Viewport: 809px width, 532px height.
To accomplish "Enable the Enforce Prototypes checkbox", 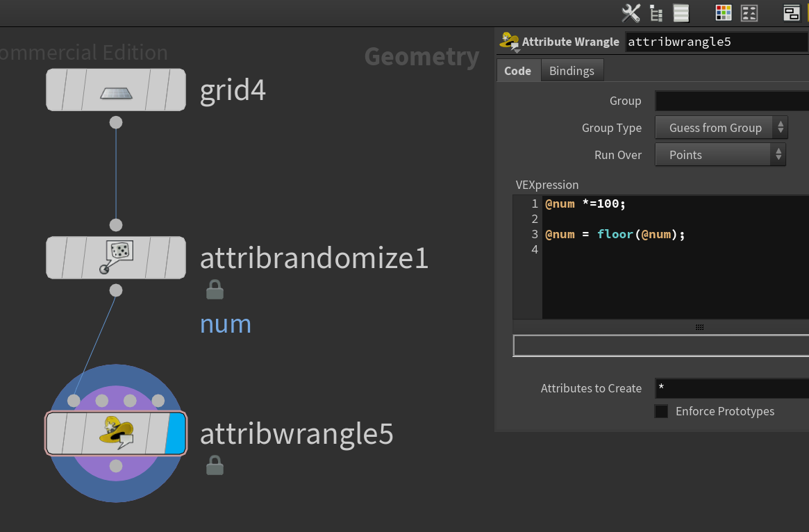I will click(x=661, y=411).
